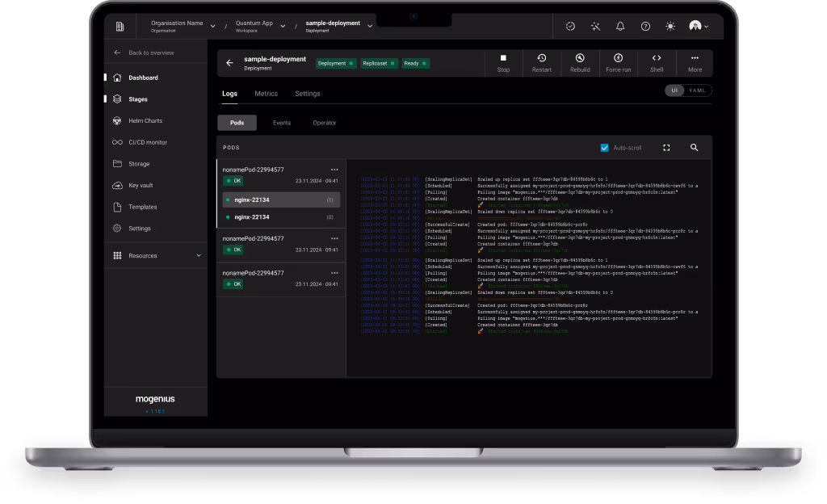827x504 pixels.
Task: Open the status check circle icon
Action: pyautogui.click(x=570, y=27)
